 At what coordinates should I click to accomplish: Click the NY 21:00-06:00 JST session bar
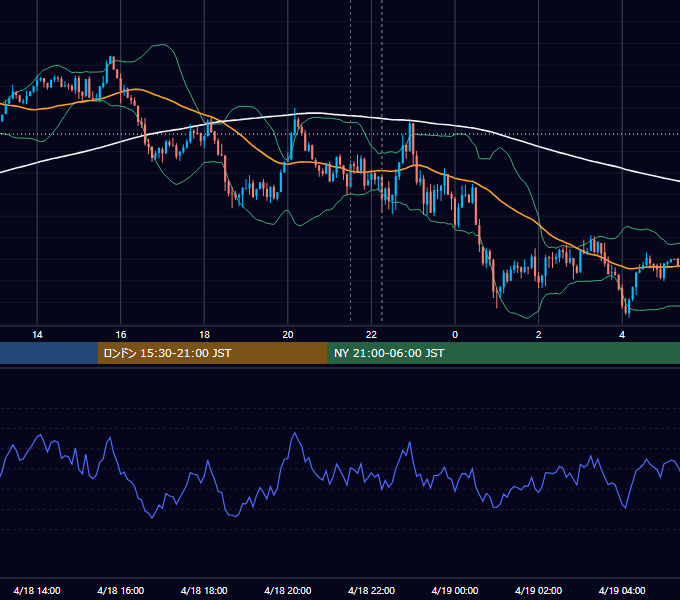[x=503, y=353]
